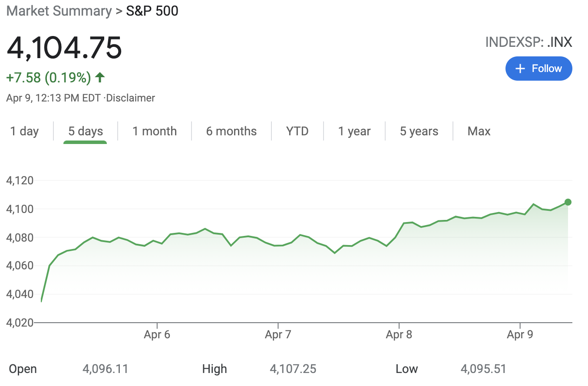Switch to 1 month range

155,131
